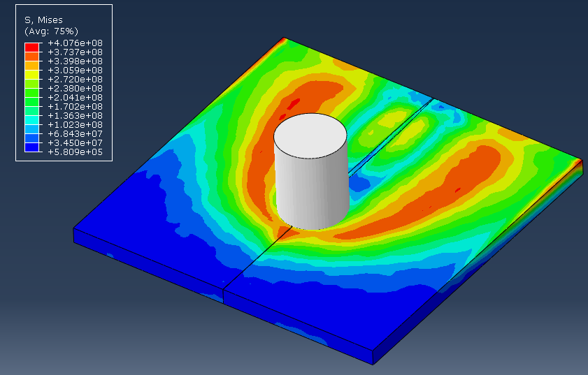Pick the yellow legend swatch beside +2.720e+08
Viewport: 588px width, 375px height.
32,75
